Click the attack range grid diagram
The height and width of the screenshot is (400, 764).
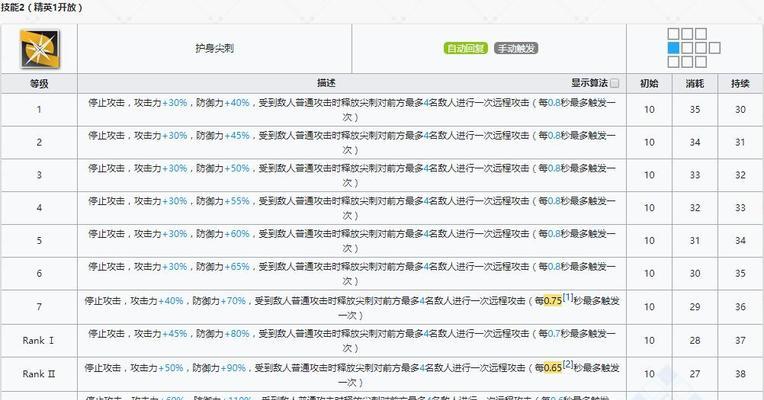point(694,48)
